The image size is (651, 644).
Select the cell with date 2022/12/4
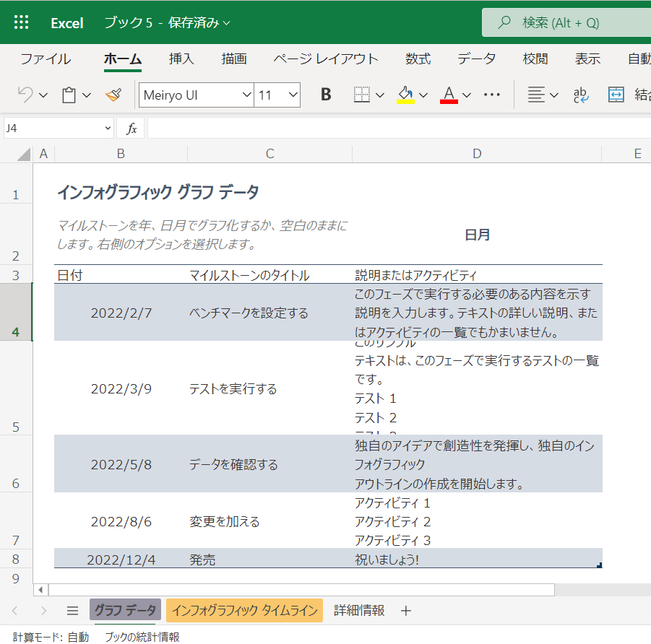(121, 559)
